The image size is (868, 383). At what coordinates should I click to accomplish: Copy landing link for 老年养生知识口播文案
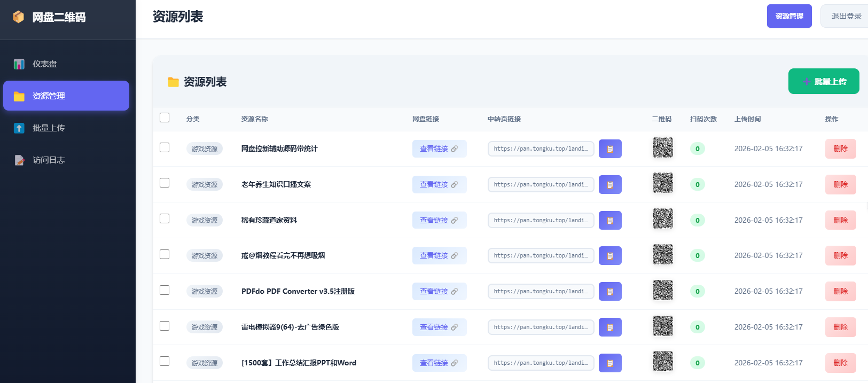[610, 184]
